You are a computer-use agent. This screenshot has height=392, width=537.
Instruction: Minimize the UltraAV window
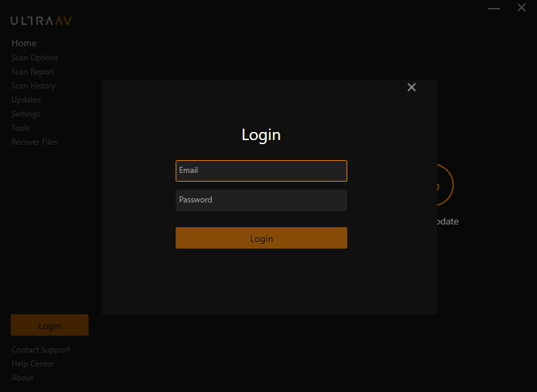click(494, 8)
